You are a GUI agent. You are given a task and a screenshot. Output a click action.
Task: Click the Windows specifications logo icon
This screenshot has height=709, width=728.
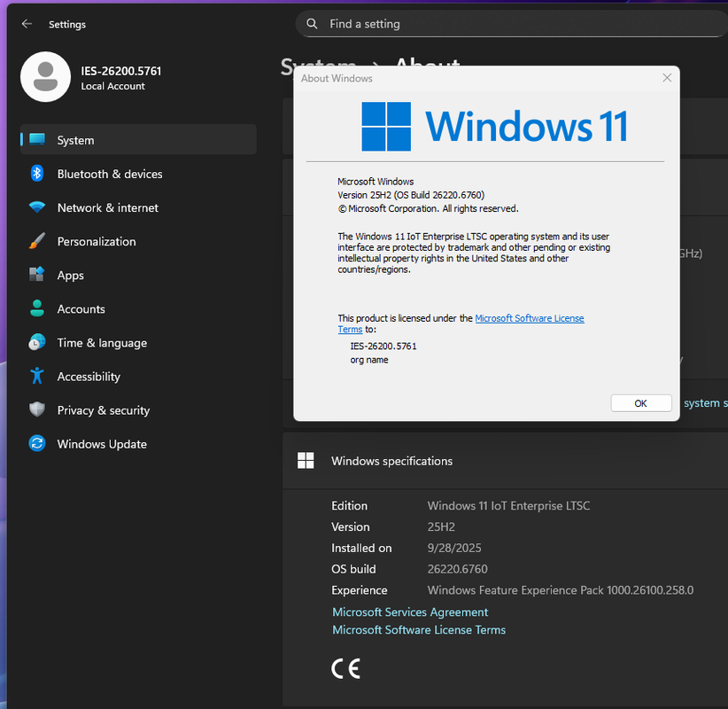pyautogui.click(x=306, y=461)
